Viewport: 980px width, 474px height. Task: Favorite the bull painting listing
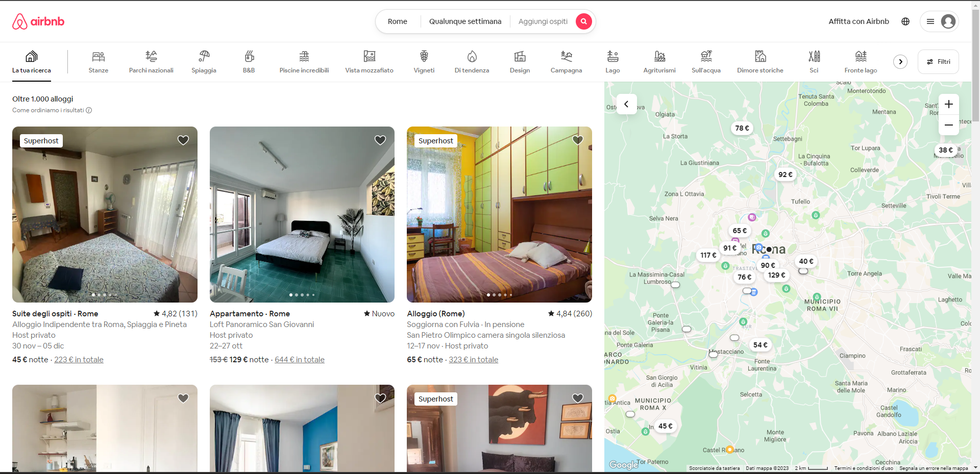[x=578, y=398]
